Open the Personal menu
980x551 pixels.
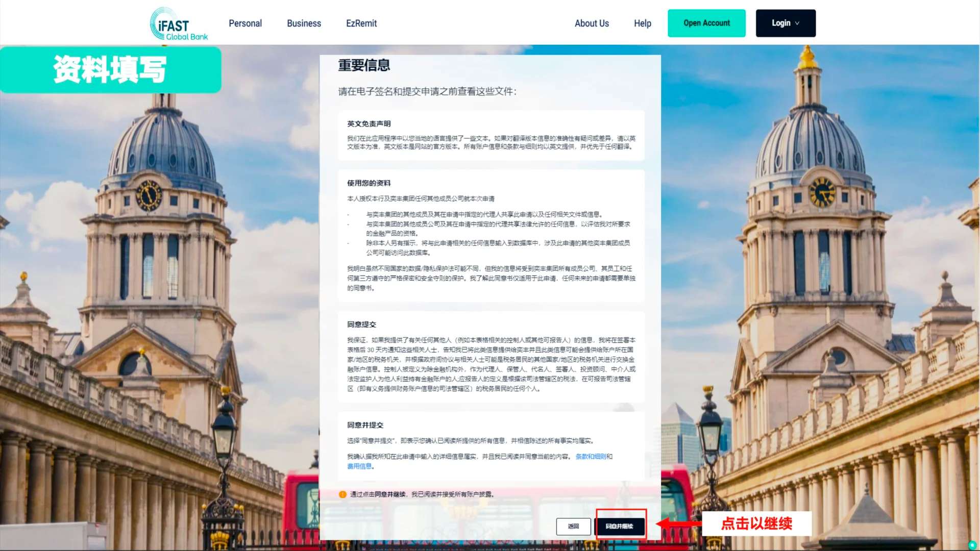245,23
